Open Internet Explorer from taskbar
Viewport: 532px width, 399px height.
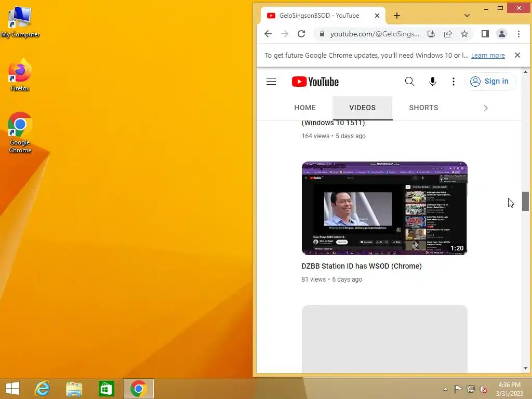[x=43, y=389]
